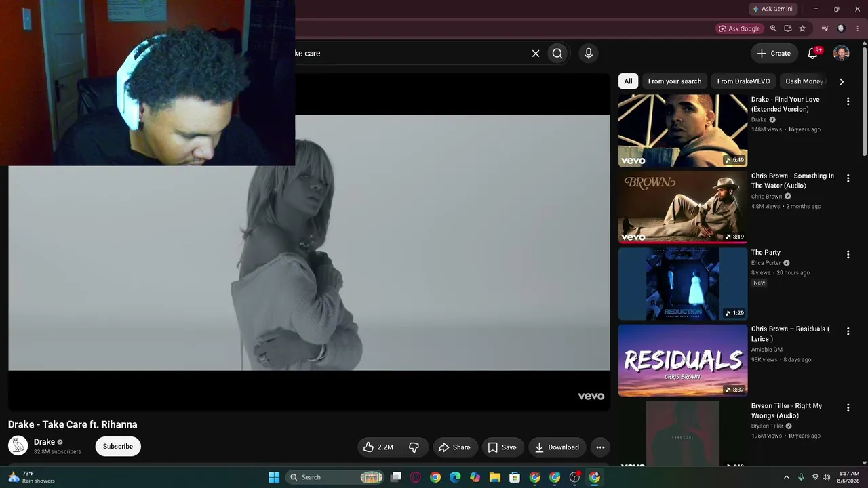This screenshot has width=868, height=488.
Task: Open the YouTube account avatar menu
Action: click(x=841, y=53)
